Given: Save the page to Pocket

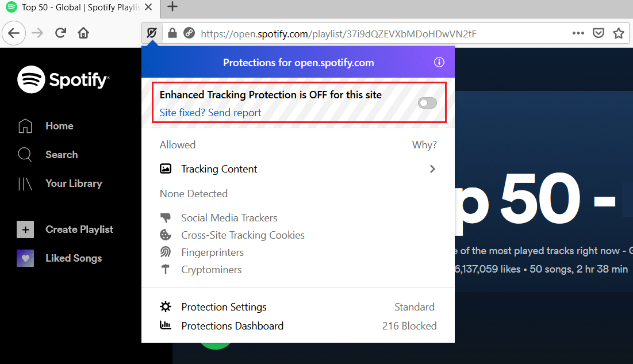Looking at the screenshot, I should (x=599, y=33).
